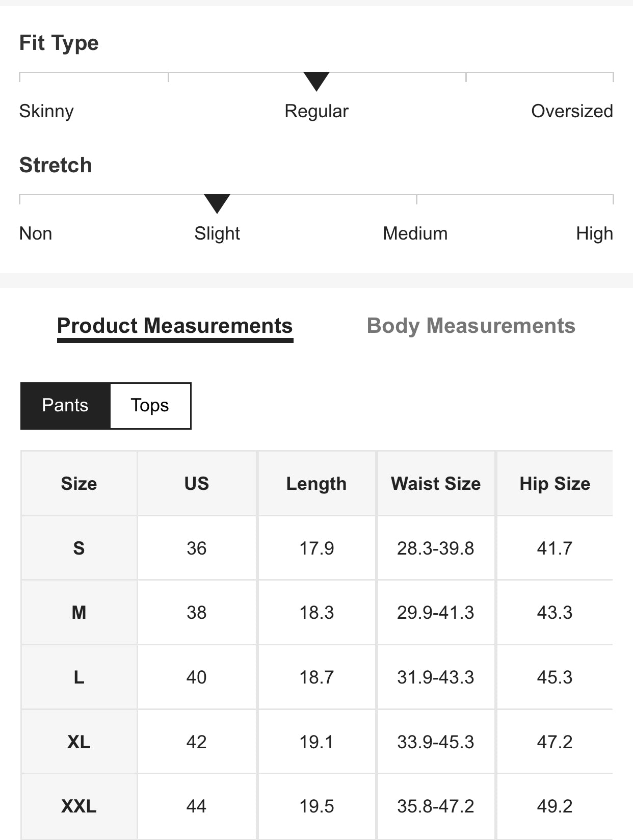Select the XXL size row label
The image size is (633, 840).
[79, 806]
